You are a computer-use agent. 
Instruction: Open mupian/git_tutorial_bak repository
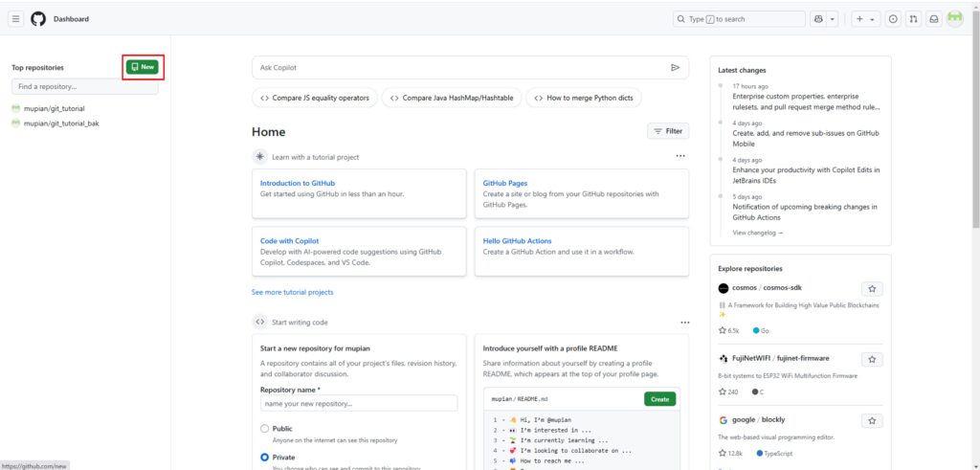coord(61,123)
